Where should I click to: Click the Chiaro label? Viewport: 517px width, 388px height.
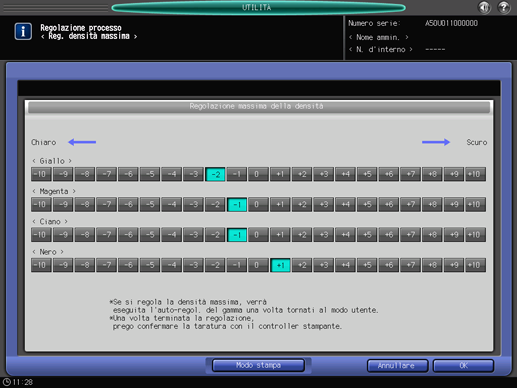coord(44,142)
